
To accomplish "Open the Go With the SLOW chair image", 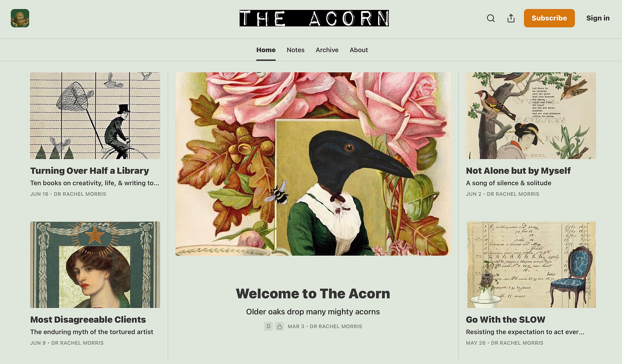I will point(531,265).
